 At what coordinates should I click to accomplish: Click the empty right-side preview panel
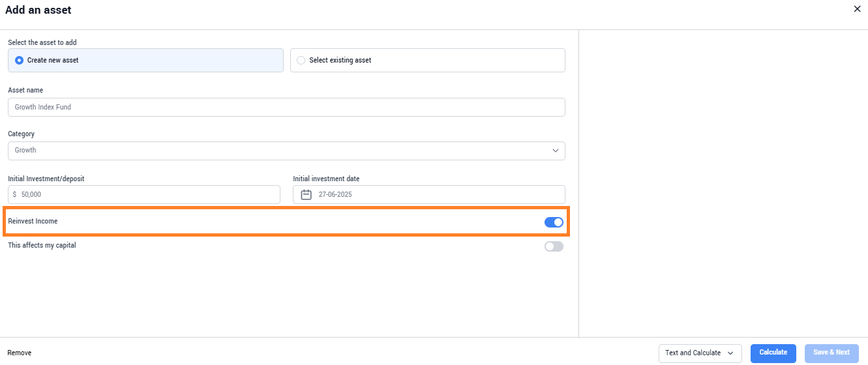(723, 183)
